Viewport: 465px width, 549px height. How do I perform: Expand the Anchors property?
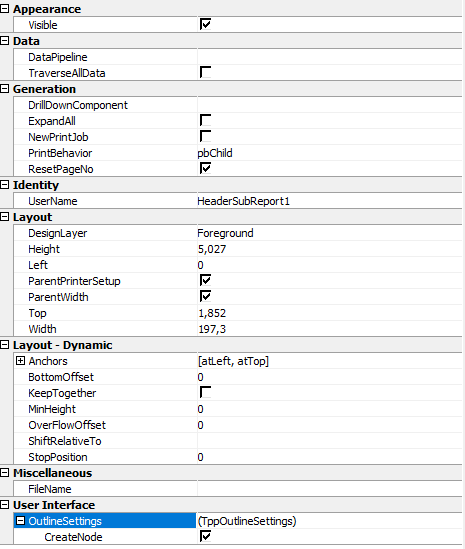click(x=21, y=361)
